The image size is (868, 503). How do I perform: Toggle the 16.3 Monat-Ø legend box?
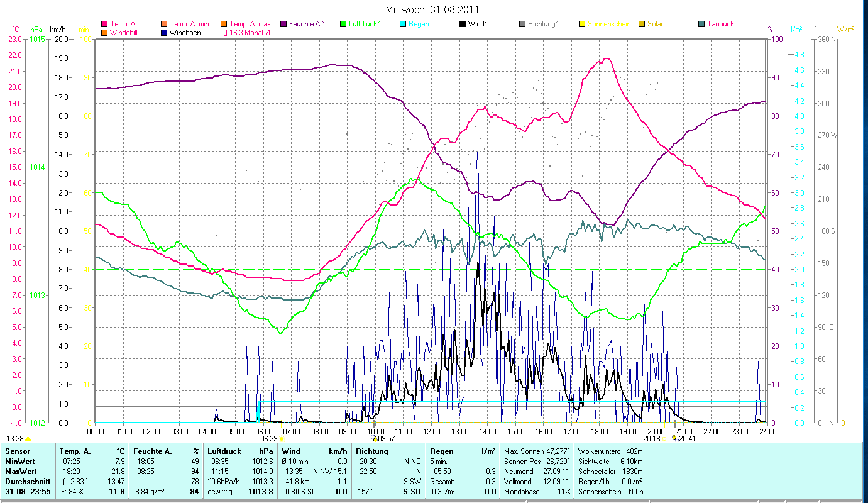tap(224, 33)
